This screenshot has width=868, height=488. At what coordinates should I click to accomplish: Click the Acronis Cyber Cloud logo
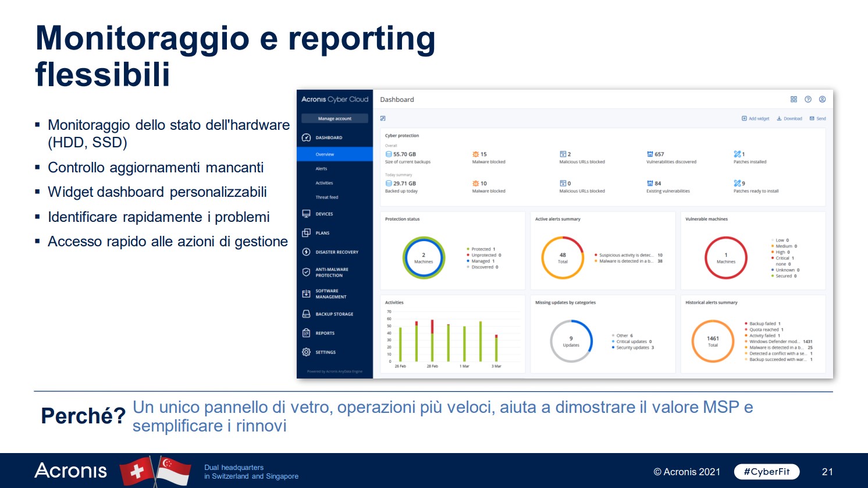[x=335, y=100]
